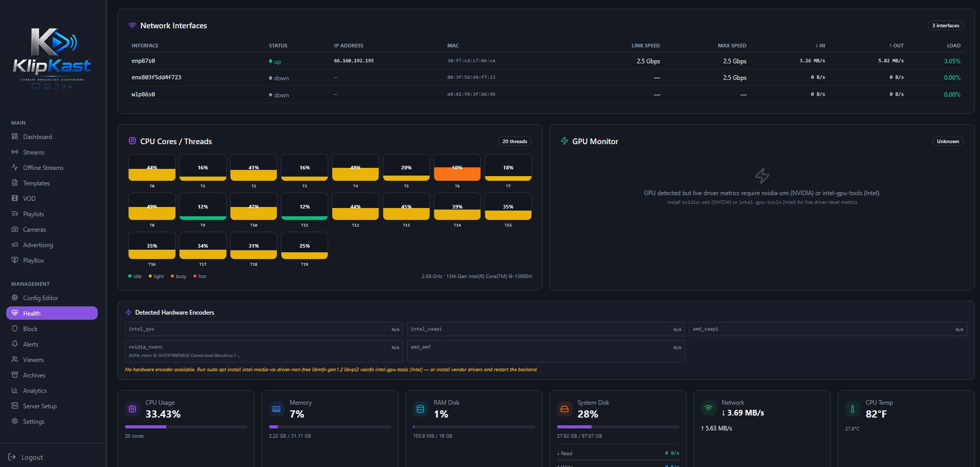Image resolution: width=980 pixels, height=467 pixels.
Task: Click the Archives box icon
Action: (x=14, y=375)
